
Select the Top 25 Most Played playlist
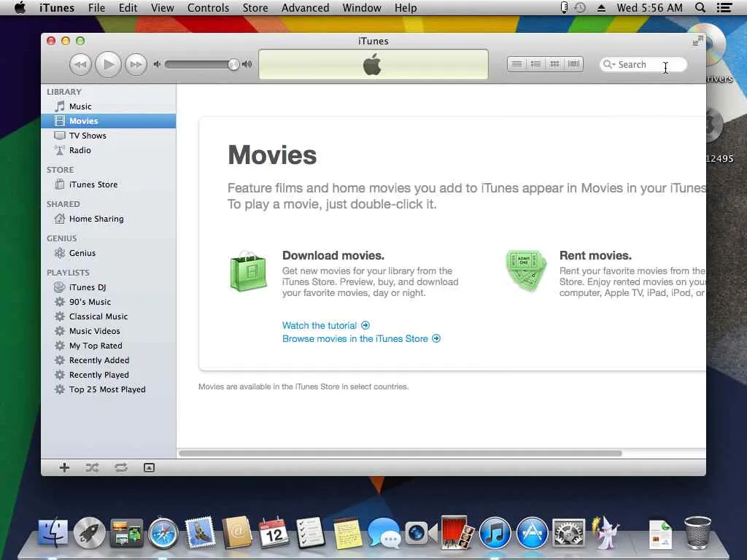tap(108, 389)
